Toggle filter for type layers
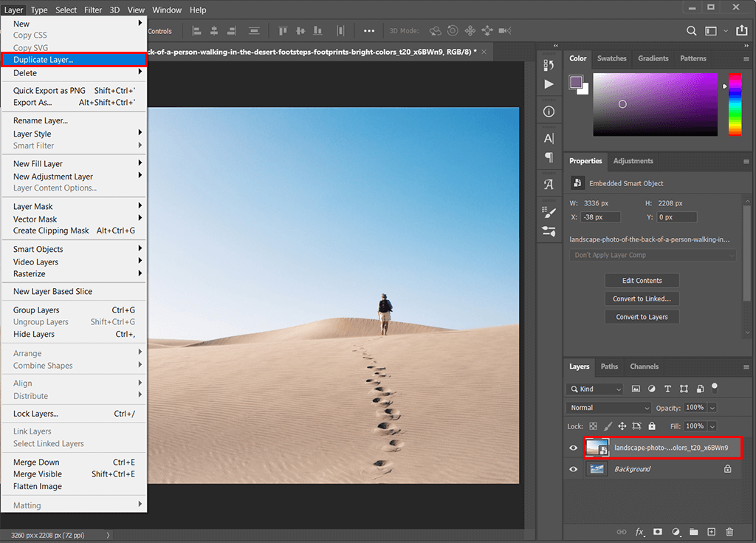The image size is (756, 543). click(x=667, y=389)
